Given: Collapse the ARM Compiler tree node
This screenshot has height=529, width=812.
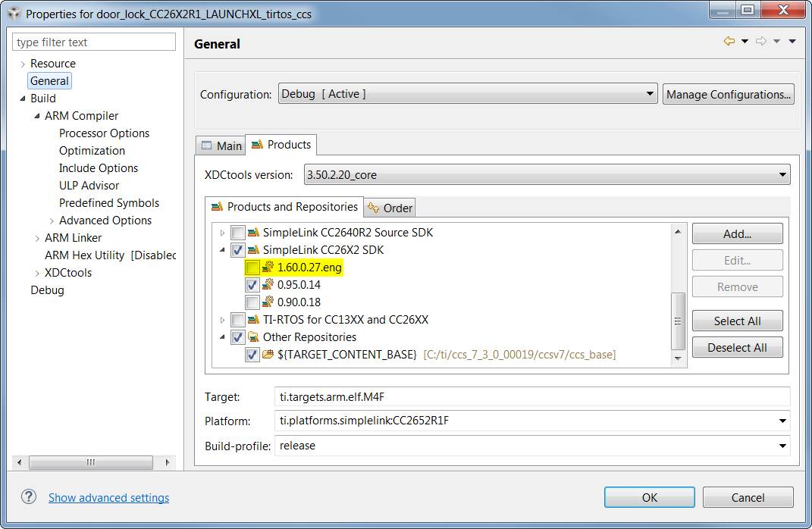Looking at the screenshot, I should [x=37, y=116].
